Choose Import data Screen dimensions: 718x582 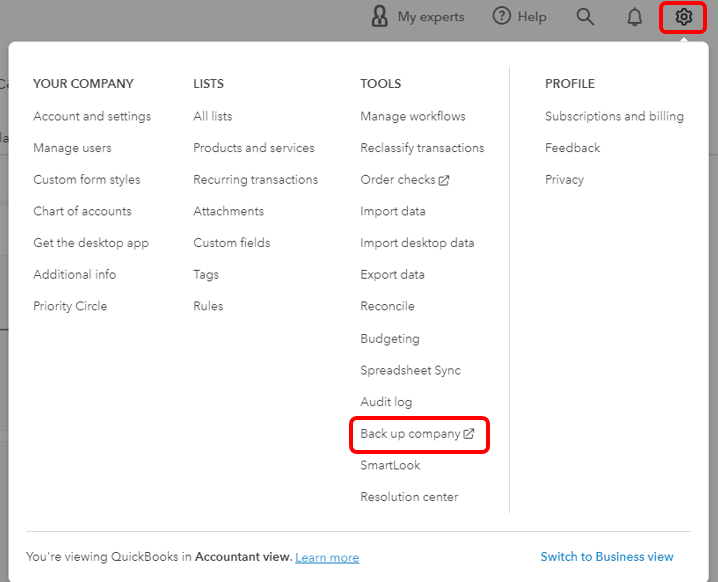393,211
